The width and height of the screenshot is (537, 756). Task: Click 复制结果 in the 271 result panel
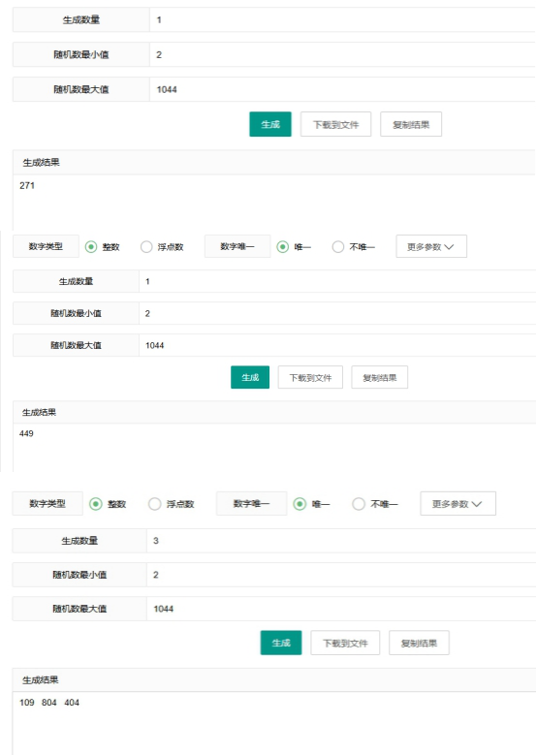pos(411,124)
